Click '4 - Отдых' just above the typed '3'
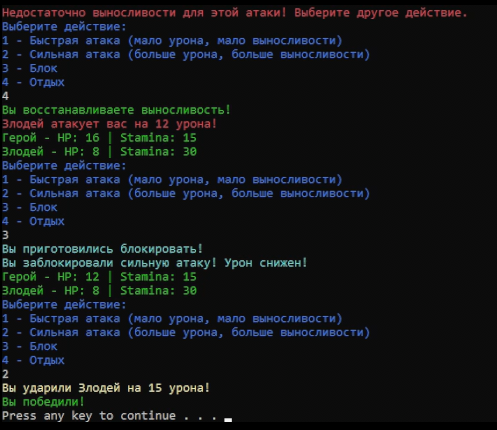The image size is (497, 430). click(x=33, y=221)
